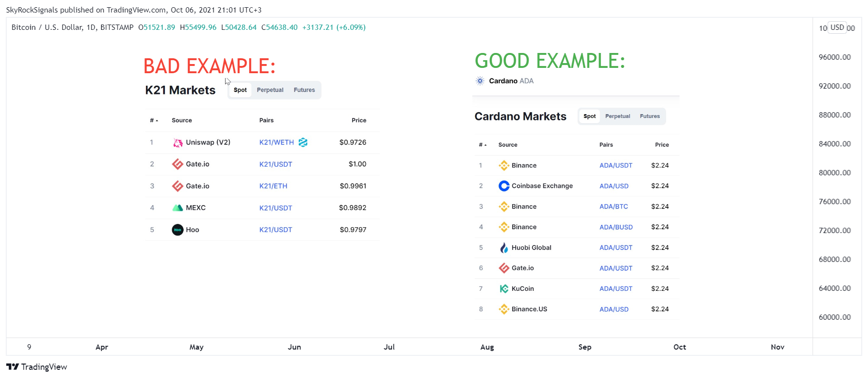Open the K21/ETH pair link
The height and width of the screenshot is (378, 868).
coord(273,186)
